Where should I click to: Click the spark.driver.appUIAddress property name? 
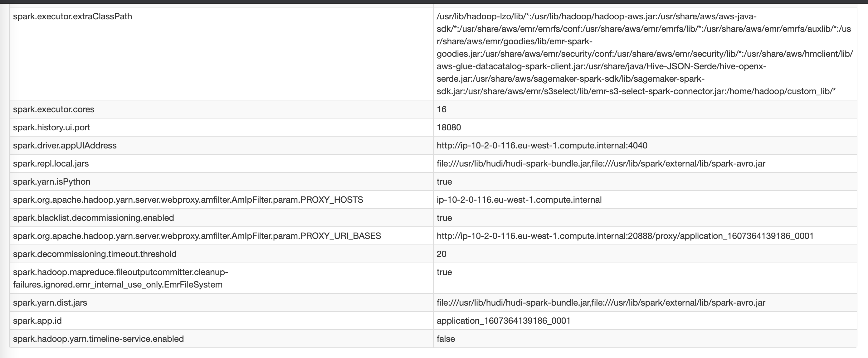65,146
